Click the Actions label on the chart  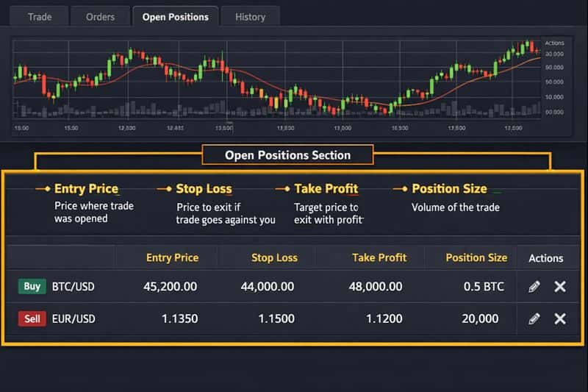[x=553, y=43]
